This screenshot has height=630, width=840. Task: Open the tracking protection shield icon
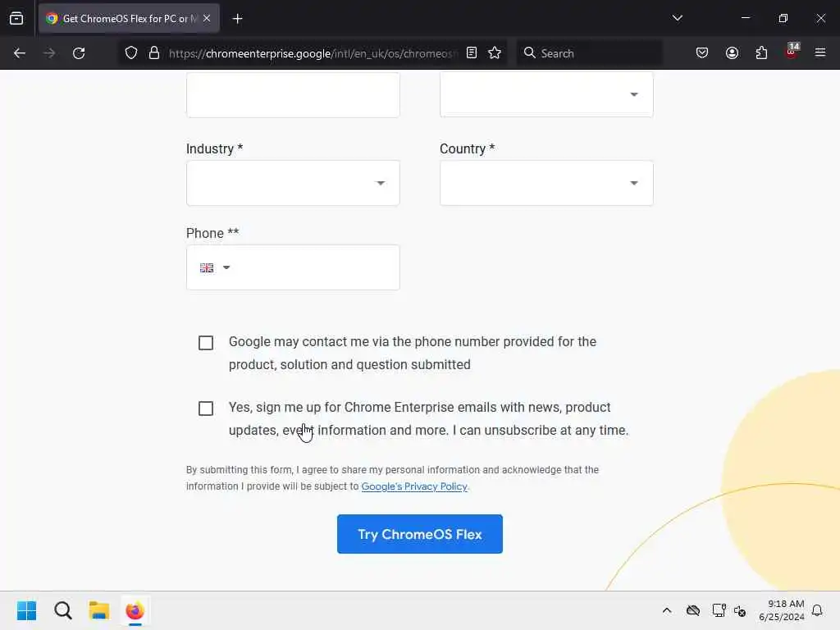click(131, 53)
